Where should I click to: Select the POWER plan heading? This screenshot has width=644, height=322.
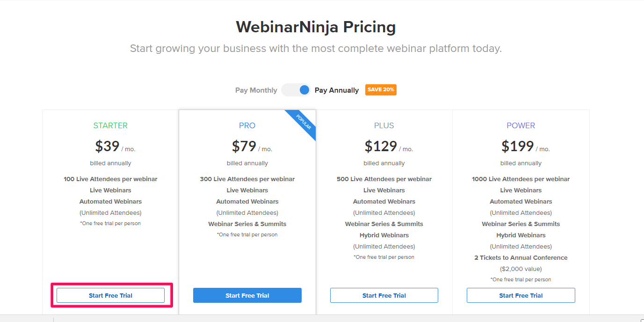click(521, 125)
